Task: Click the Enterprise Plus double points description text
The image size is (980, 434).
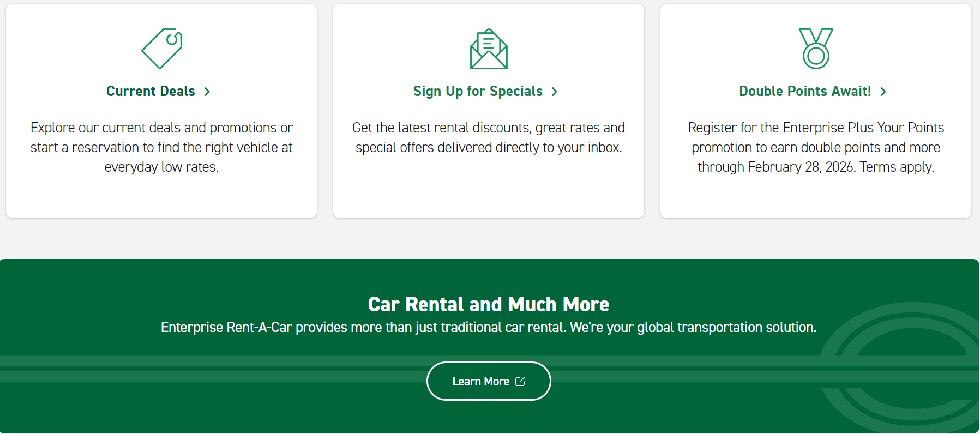Action: [816, 147]
